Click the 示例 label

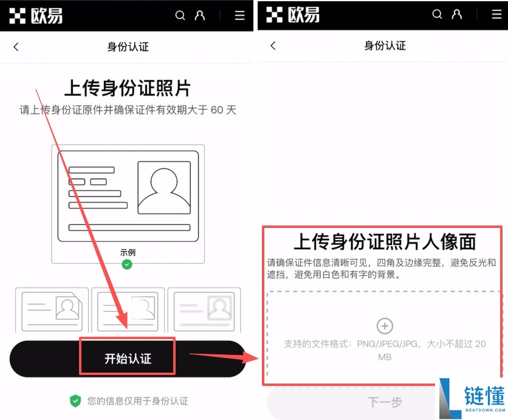(128, 252)
